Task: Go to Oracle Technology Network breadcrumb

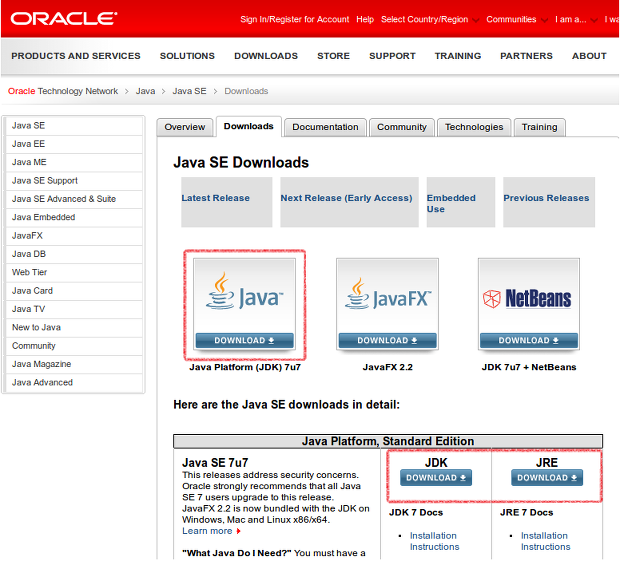Action: (x=63, y=91)
